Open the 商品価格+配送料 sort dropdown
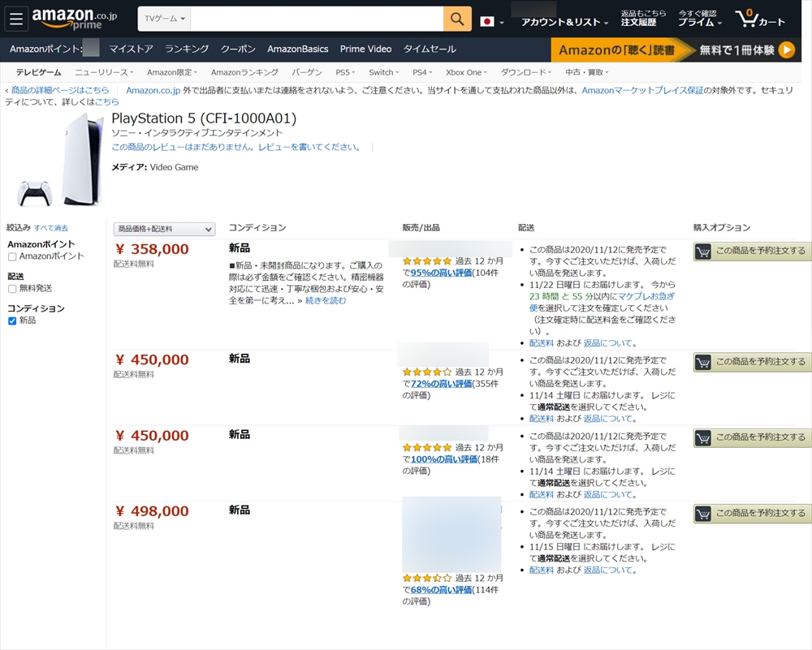 point(164,229)
